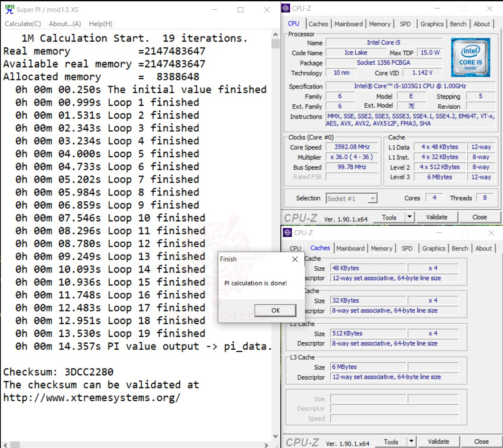Click Tools button in upper CPU-Z
Image resolution: width=503 pixels, height=448 pixels.
pos(389,217)
